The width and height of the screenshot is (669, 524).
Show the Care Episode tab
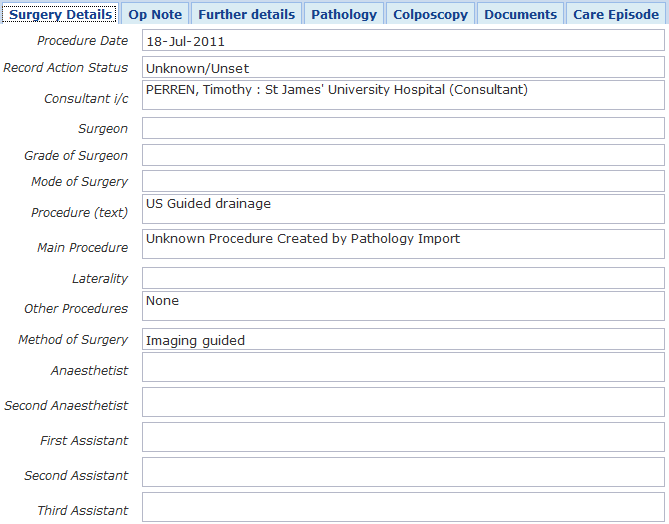(x=615, y=14)
